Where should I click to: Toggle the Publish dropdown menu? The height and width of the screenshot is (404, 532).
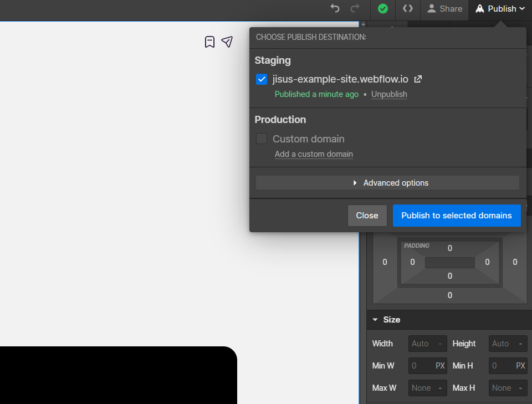pos(500,9)
